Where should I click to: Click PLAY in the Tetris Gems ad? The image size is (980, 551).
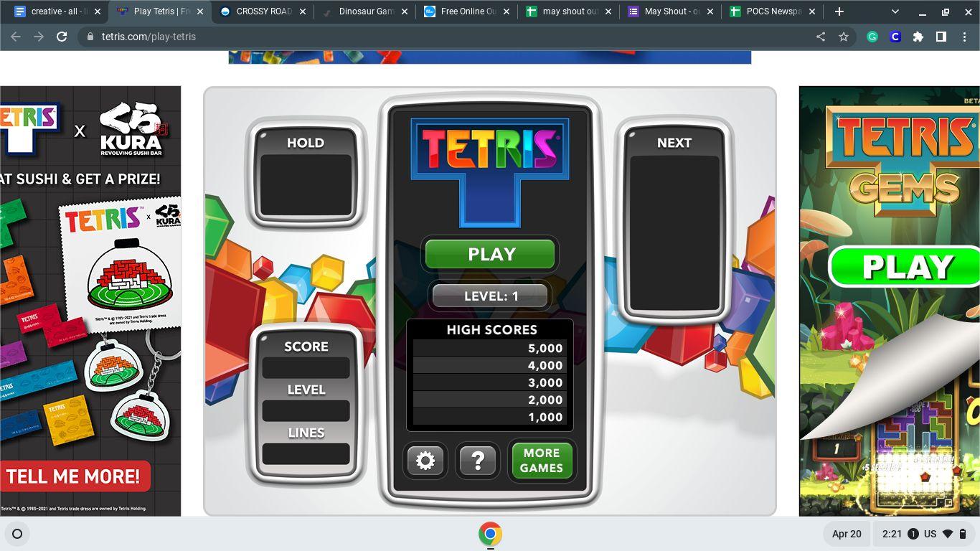tap(905, 267)
